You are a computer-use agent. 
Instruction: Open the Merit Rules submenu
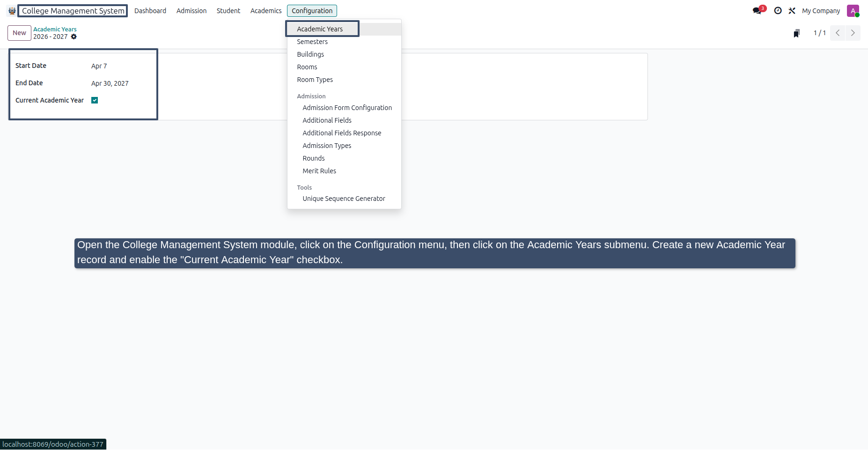(344, 171)
